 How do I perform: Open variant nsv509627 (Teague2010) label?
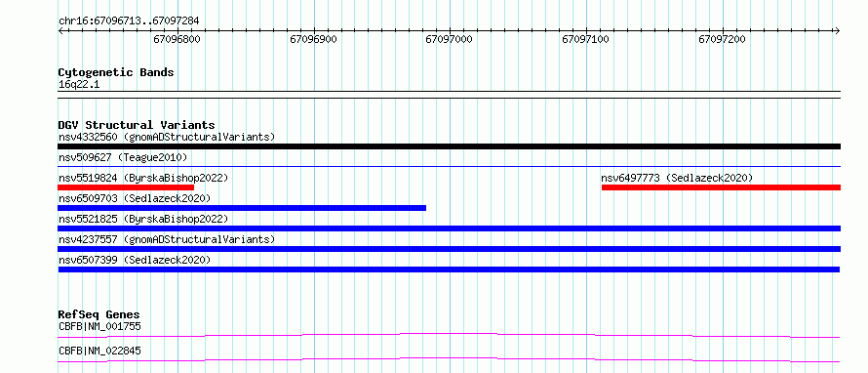123,157
